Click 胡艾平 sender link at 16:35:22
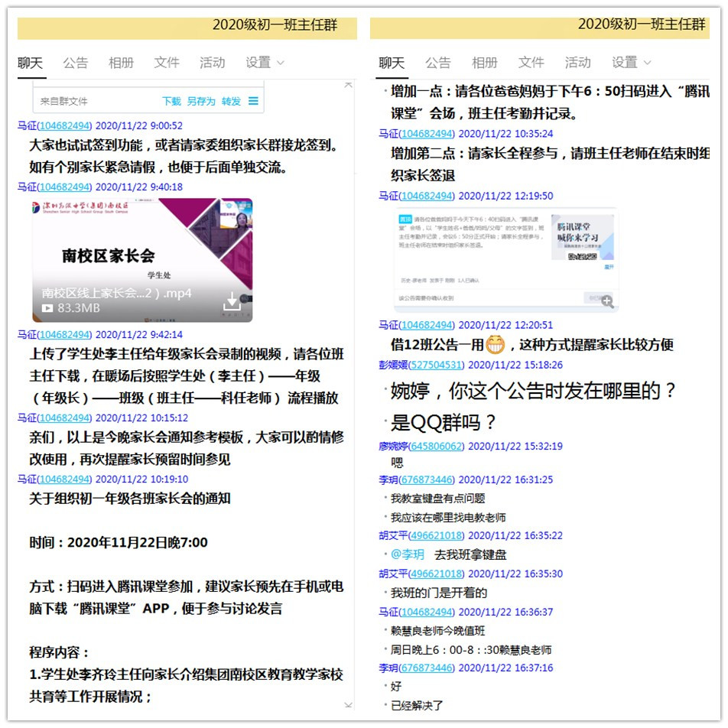 click(421, 535)
